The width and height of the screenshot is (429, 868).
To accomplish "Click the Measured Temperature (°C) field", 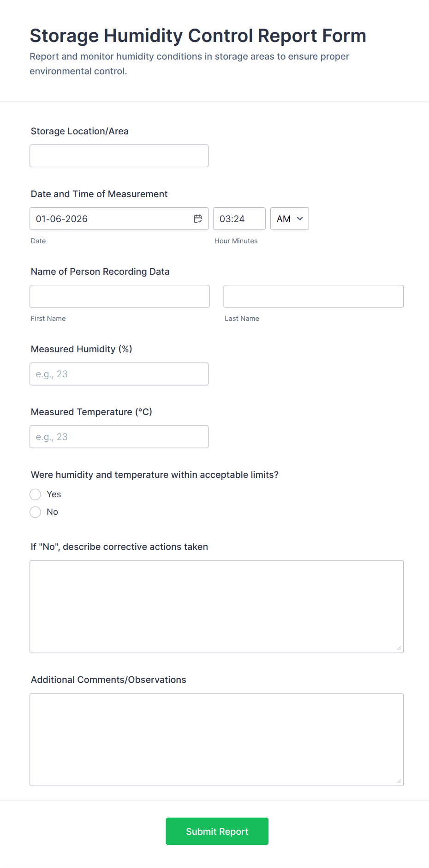I will 119,436.
